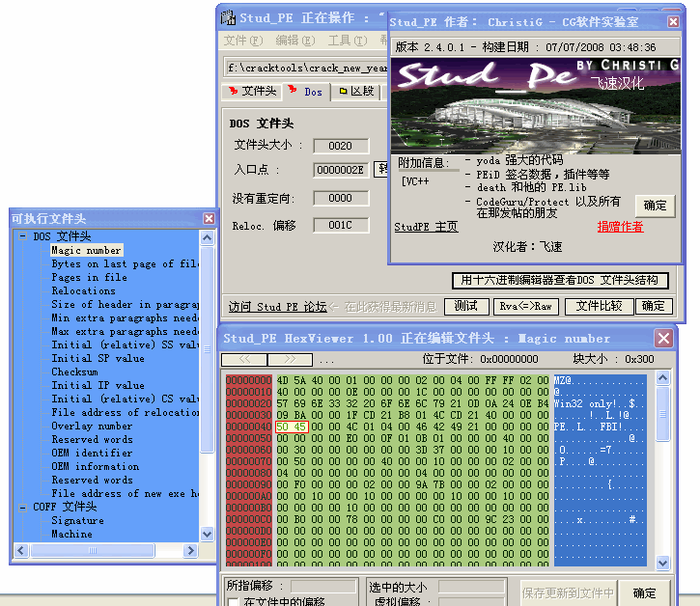Switch to the 文件头 tab
Image resolution: width=700 pixels, height=606 pixels.
pos(252,92)
